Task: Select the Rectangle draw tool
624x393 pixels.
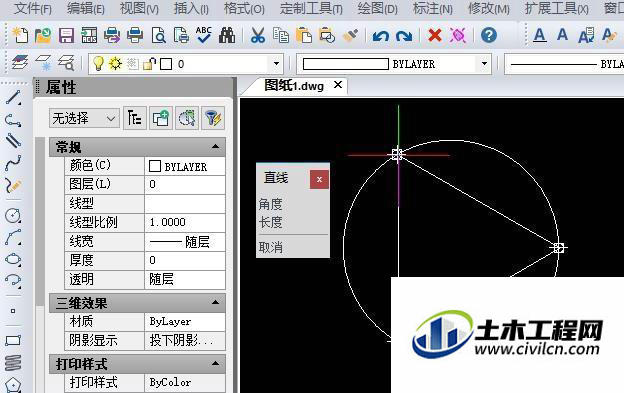Action: (x=13, y=340)
